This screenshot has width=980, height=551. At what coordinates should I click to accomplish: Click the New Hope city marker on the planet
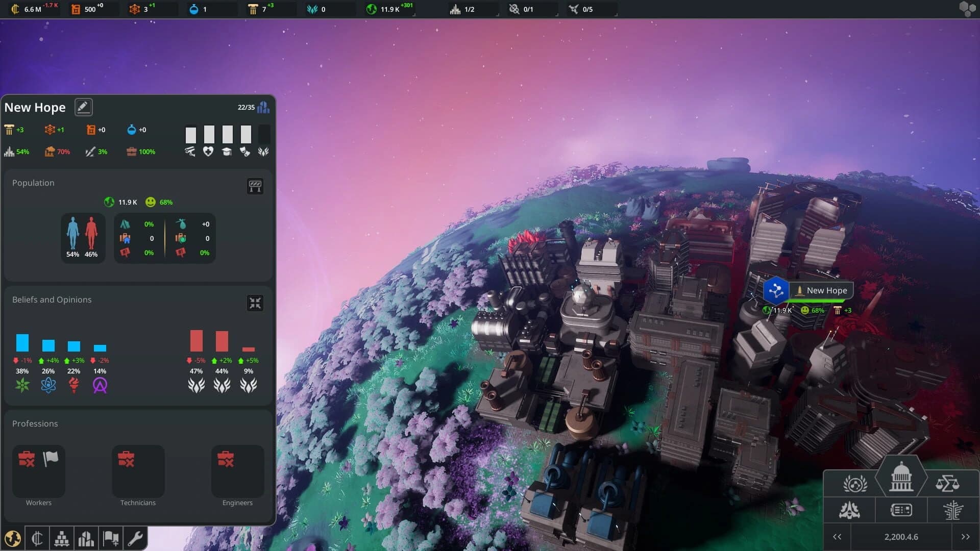point(776,291)
